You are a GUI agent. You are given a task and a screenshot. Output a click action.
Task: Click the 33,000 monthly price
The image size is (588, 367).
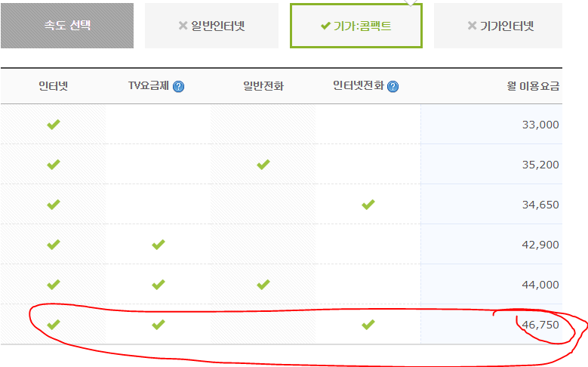point(540,125)
